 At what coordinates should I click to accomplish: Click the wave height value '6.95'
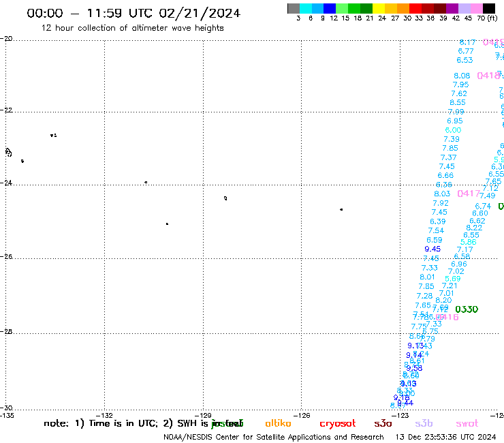click(x=455, y=121)
